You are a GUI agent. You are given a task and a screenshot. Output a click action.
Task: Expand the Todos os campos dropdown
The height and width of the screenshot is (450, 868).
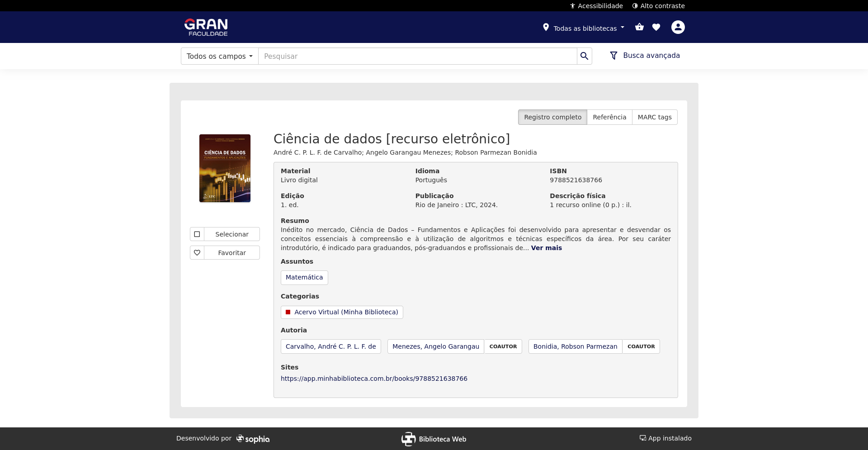click(x=219, y=56)
